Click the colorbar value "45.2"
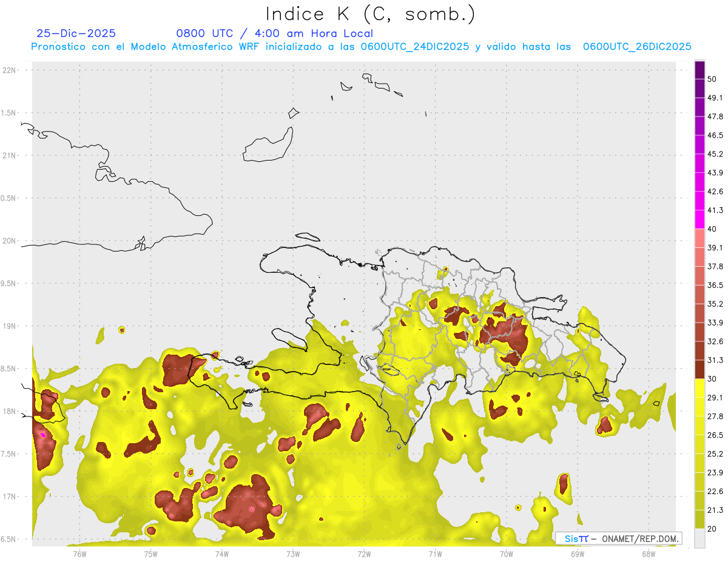 tap(715, 154)
